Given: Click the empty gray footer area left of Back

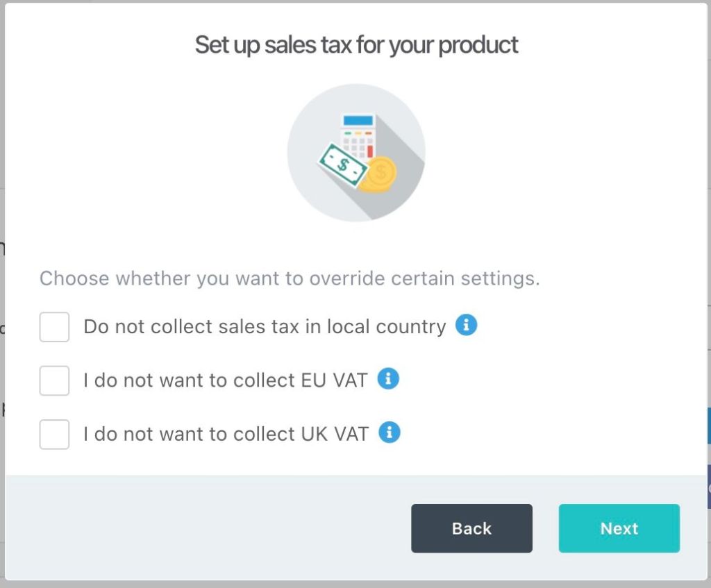Looking at the screenshot, I should click(x=208, y=528).
